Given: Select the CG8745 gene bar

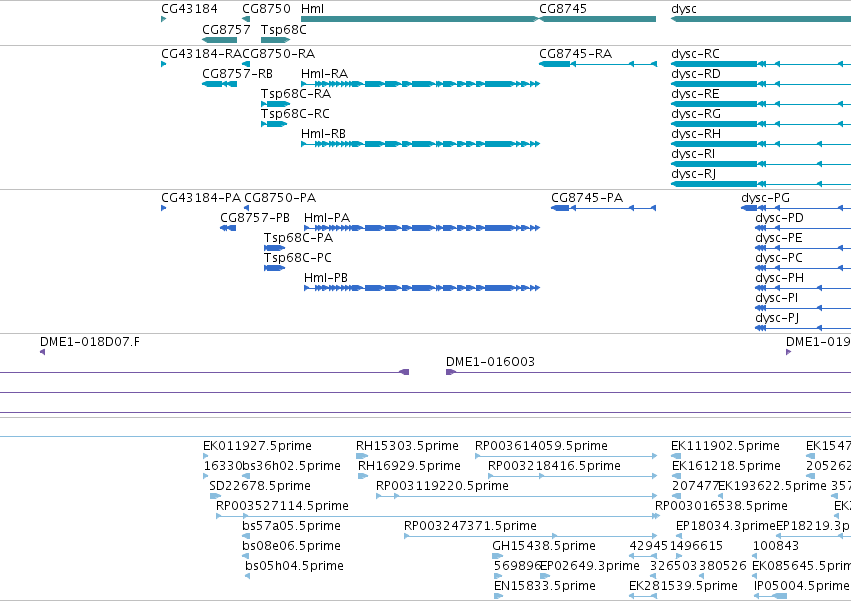Looking at the screenshot, I should pyautogui.click(x=598, y=19).
